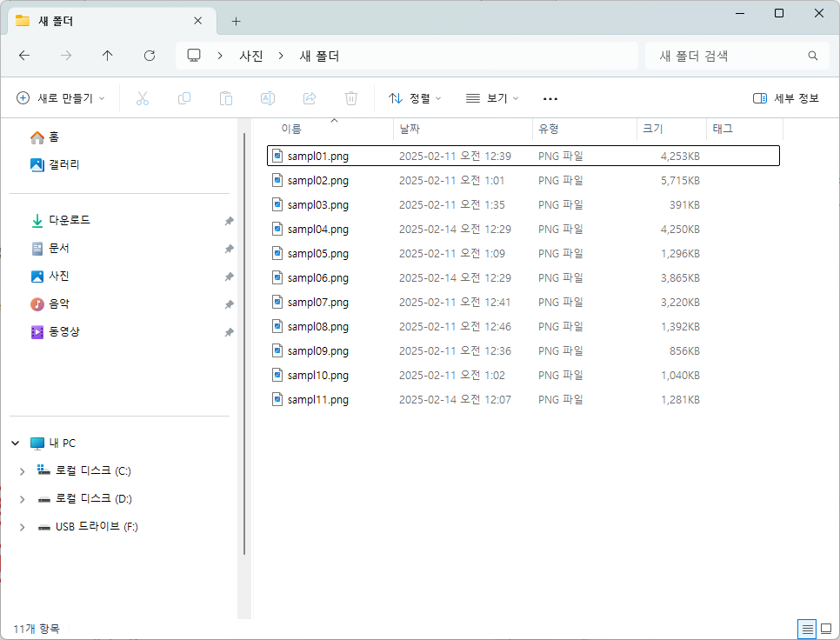The image size is (840, 640).
Task: Click 사진 in the address breadcrumb
Action: click(x=251, y=56)
